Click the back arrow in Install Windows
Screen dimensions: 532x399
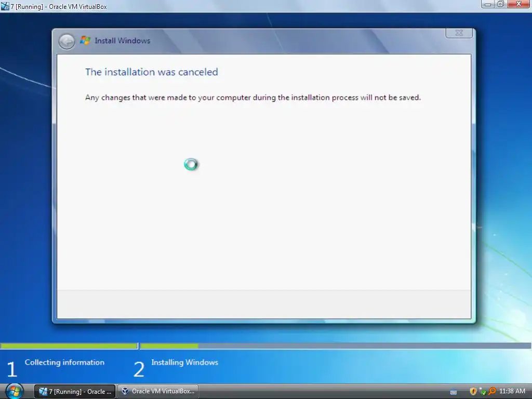[66, 42]
